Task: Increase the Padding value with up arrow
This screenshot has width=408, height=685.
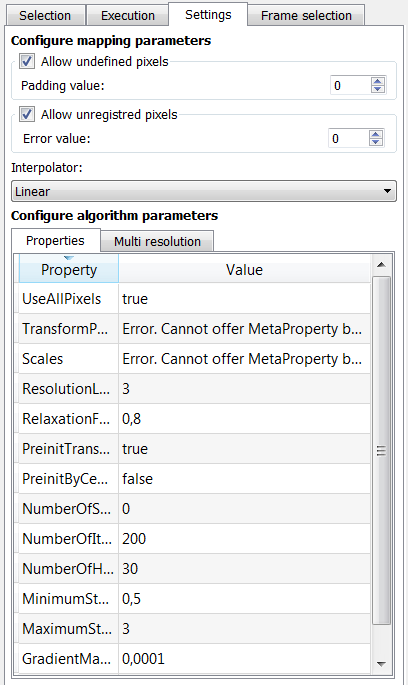Action: coord(377,81)
